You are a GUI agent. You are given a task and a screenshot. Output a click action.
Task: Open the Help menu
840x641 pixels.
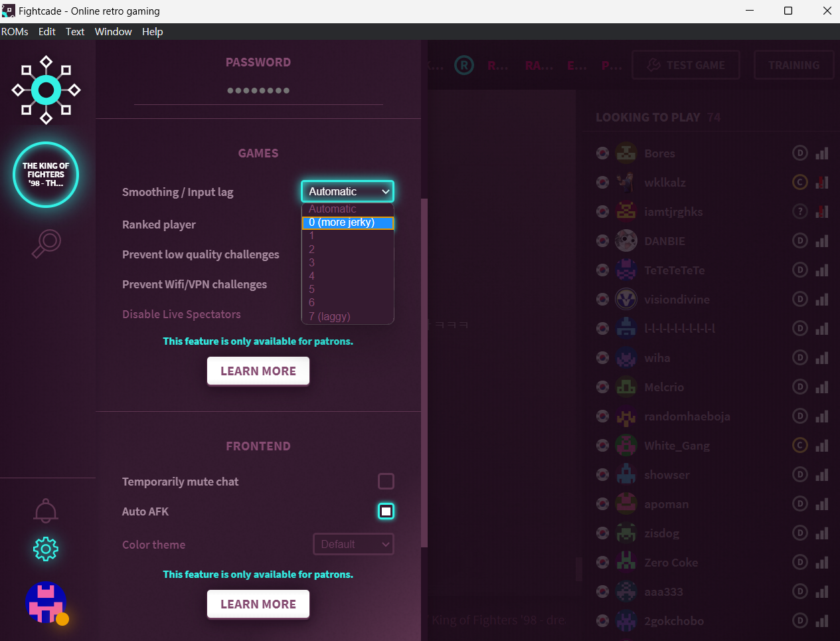[152, 31]
